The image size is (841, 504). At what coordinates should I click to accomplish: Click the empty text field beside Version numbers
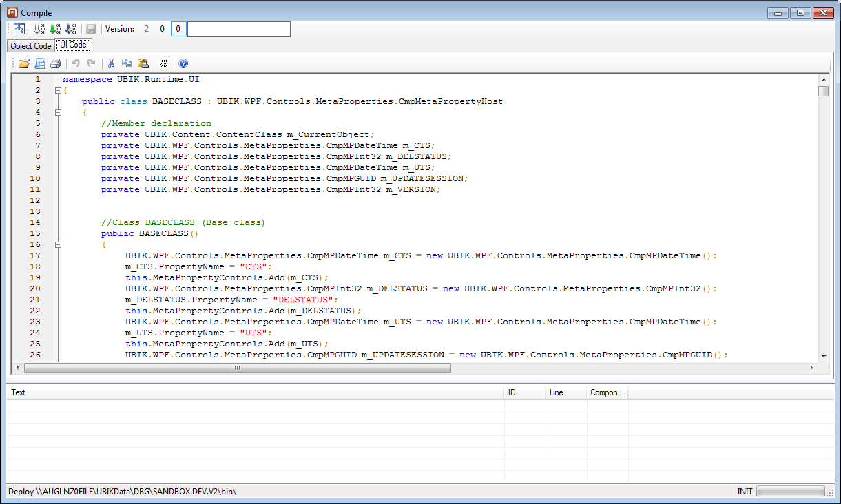(x=238, y=29)
